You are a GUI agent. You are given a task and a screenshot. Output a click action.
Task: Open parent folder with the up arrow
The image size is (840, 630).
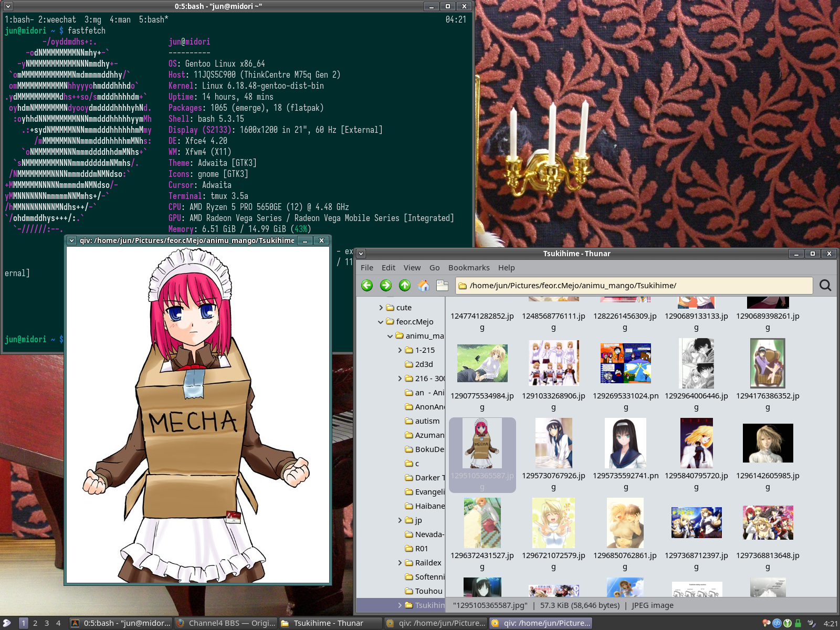pyautogui.click(x=405, y=285)
